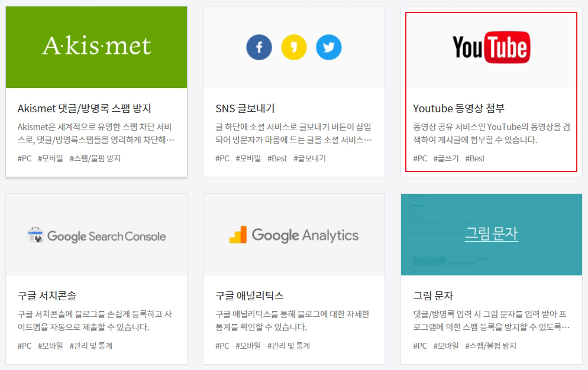Open the 구글 서치콘솔 plugin title
This screenshot has width=588, height=370.
(x=47, y=296)
